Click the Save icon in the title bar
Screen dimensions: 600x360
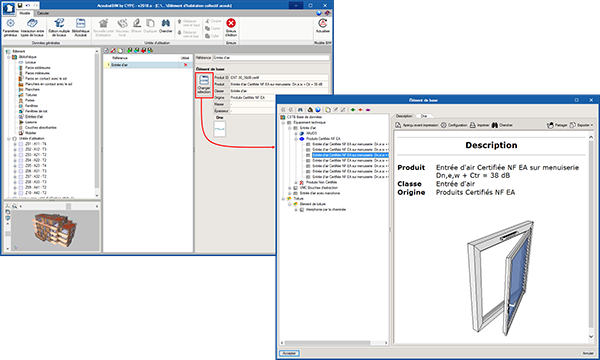(20, 5)
